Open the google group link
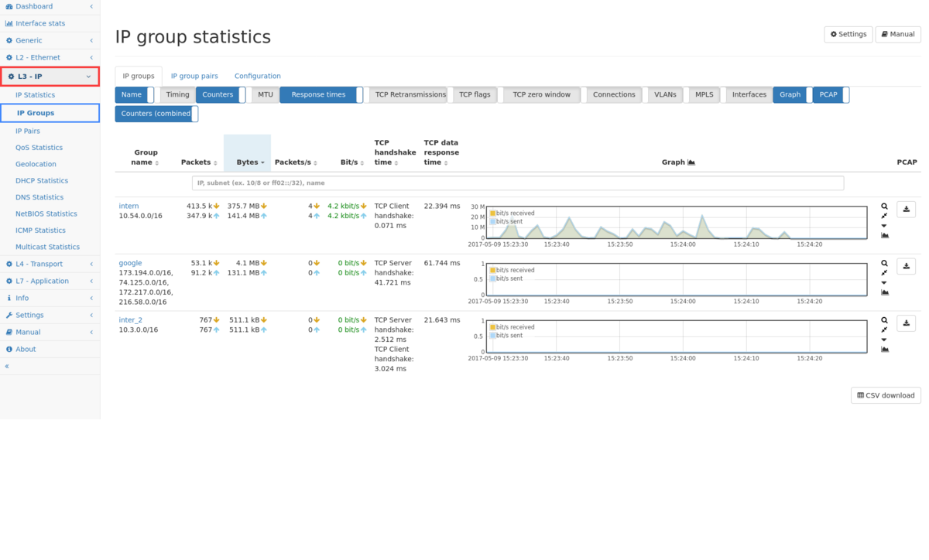929x560 pixels. (130, 263)
